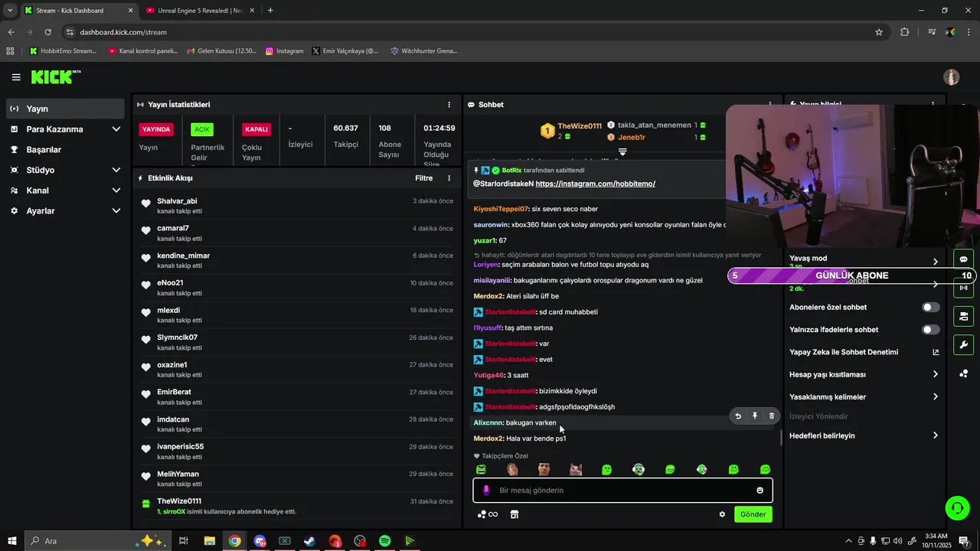Reload the page in Chrome
Image resolution: width=980 pixels, height=551 pixels.
coord(47,32)
